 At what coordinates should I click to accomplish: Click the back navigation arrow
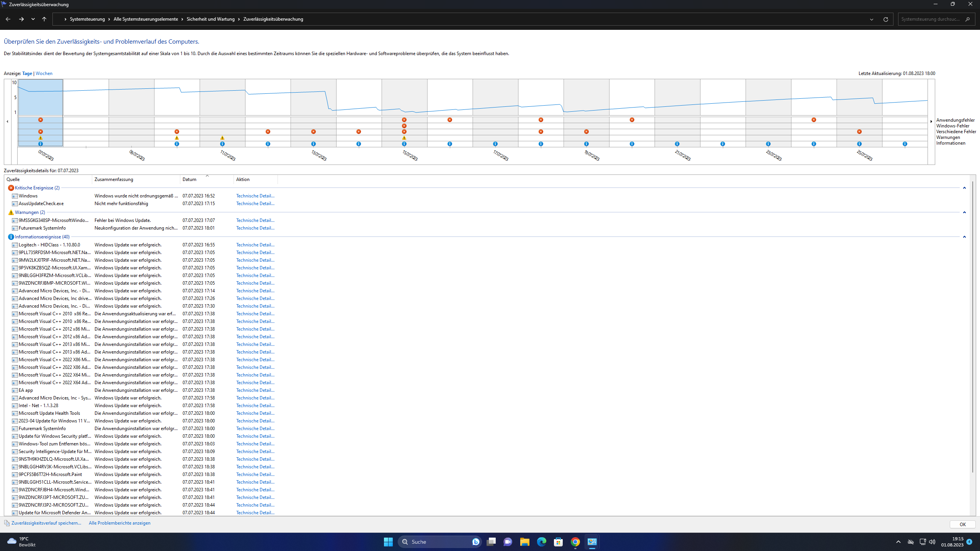pos(8,19)
